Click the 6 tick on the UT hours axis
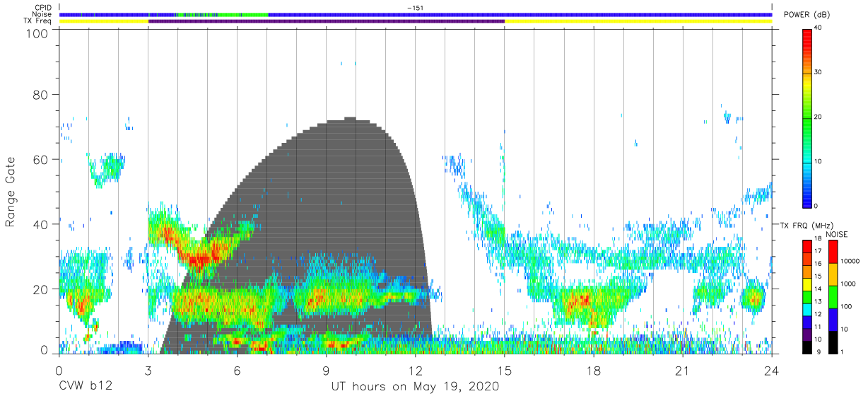 point(237,371)
